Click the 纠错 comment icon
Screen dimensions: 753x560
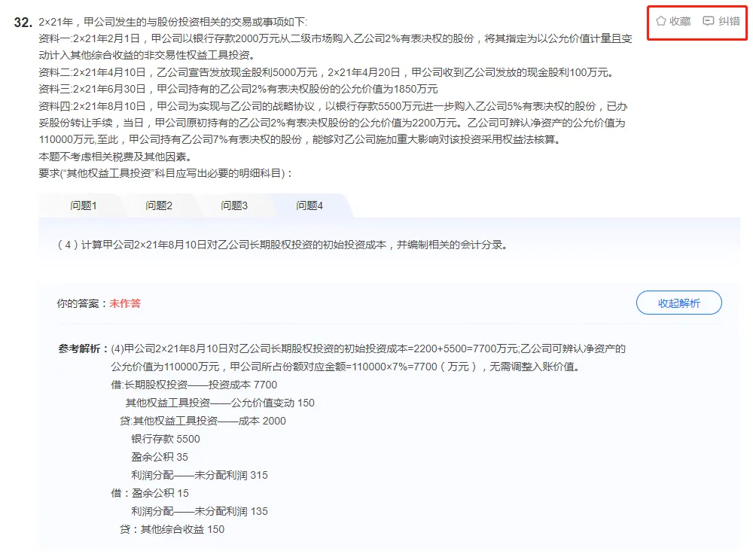(708, 20)
